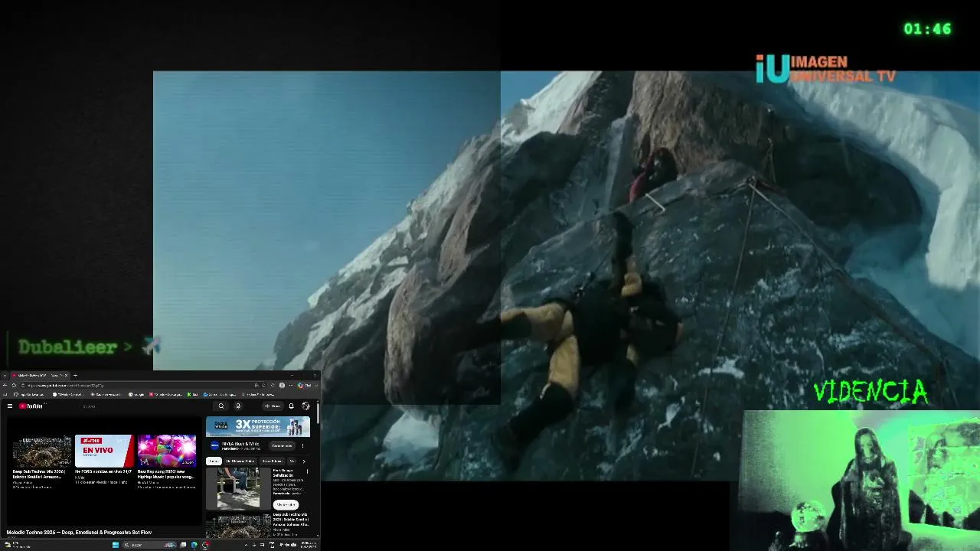Open the Windows Start menu
980x551 pixels.
click(x=116, y=545)
